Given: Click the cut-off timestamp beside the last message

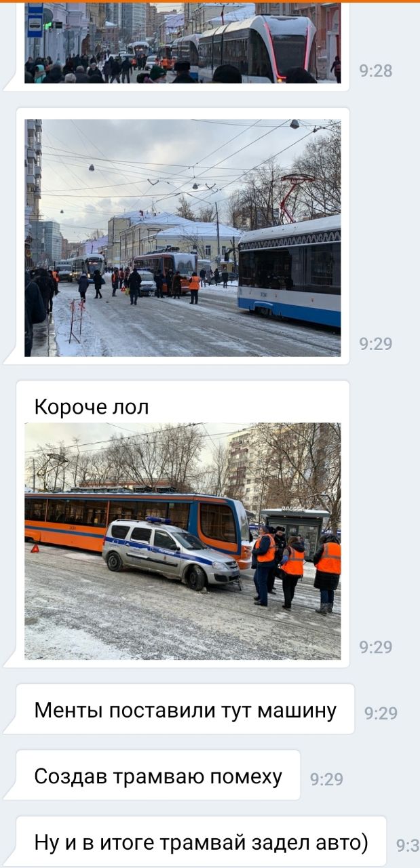Looking at the screenshot, I should tap(407, 846).
